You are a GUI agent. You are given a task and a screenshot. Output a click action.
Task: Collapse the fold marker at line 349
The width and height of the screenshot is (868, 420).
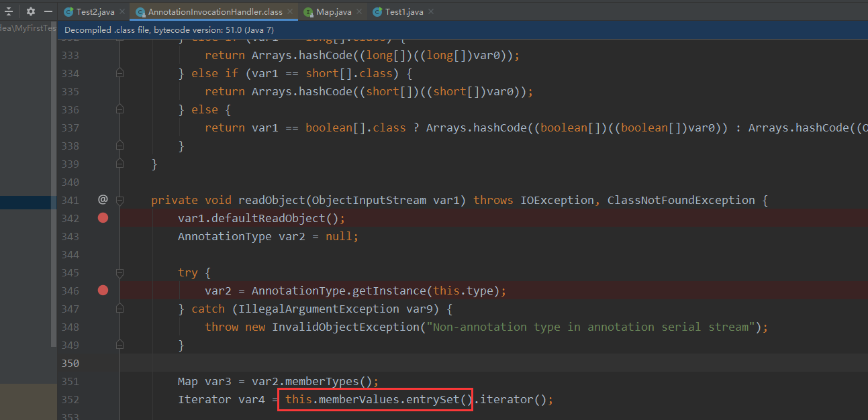pyautogui.click(x=119, y=345)
